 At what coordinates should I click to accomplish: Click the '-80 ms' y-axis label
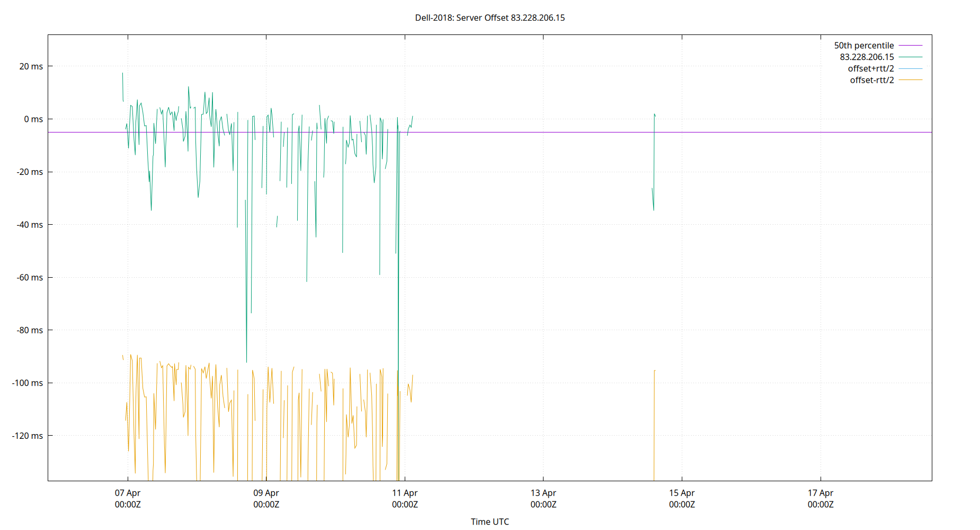30,330
